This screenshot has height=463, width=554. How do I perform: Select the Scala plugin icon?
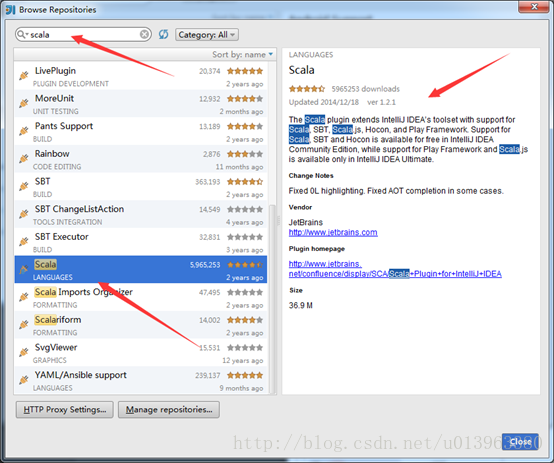point(24,269)
